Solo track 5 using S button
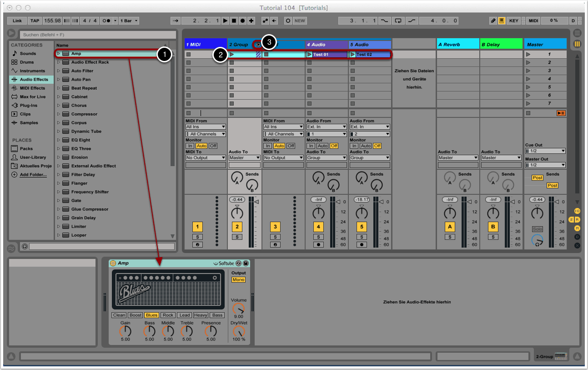Viewport: 588px width, 370px height. click(x=362, y=237)
